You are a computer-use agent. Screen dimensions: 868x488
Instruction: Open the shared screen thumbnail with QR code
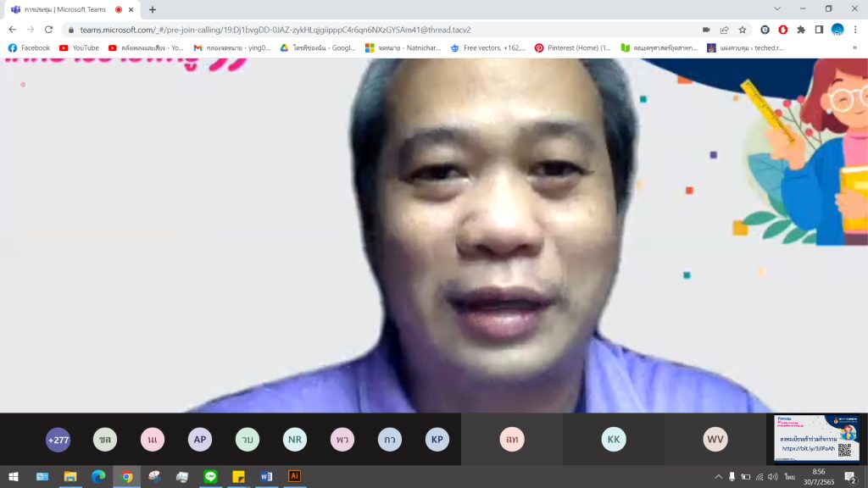pyautogui.click(x=816, y=438)
